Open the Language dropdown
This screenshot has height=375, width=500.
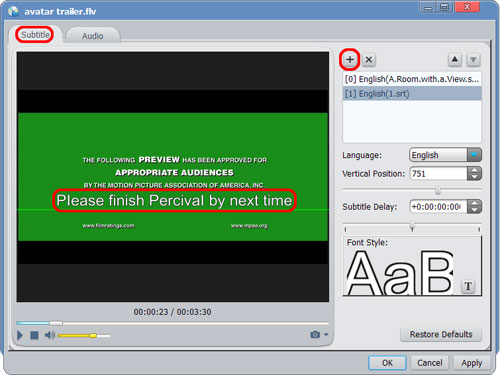pos(474,155)
